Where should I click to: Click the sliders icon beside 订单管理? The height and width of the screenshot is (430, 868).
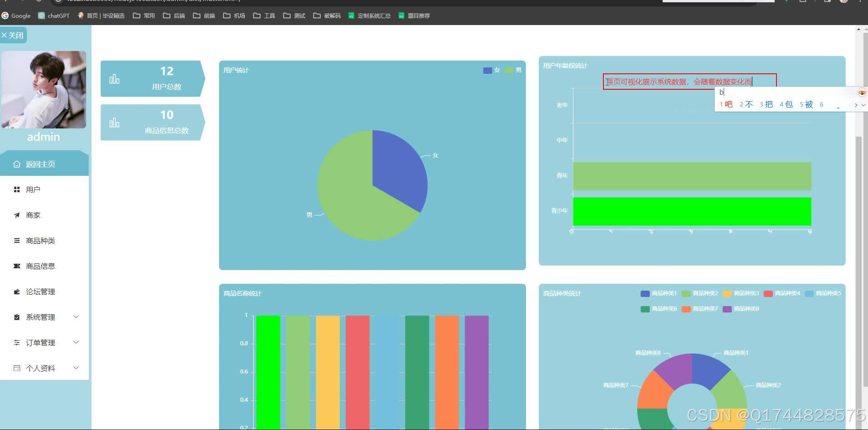coord(17,343)
